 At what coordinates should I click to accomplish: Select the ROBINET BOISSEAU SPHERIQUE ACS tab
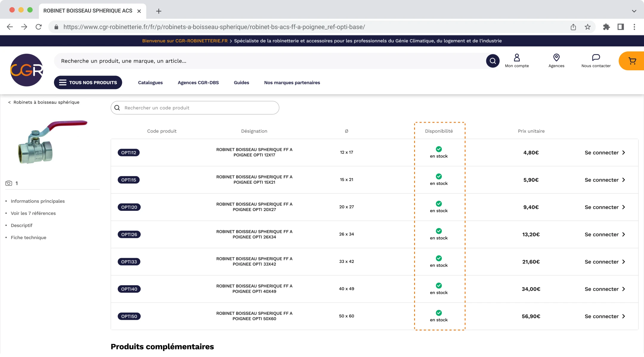[92, 11]
